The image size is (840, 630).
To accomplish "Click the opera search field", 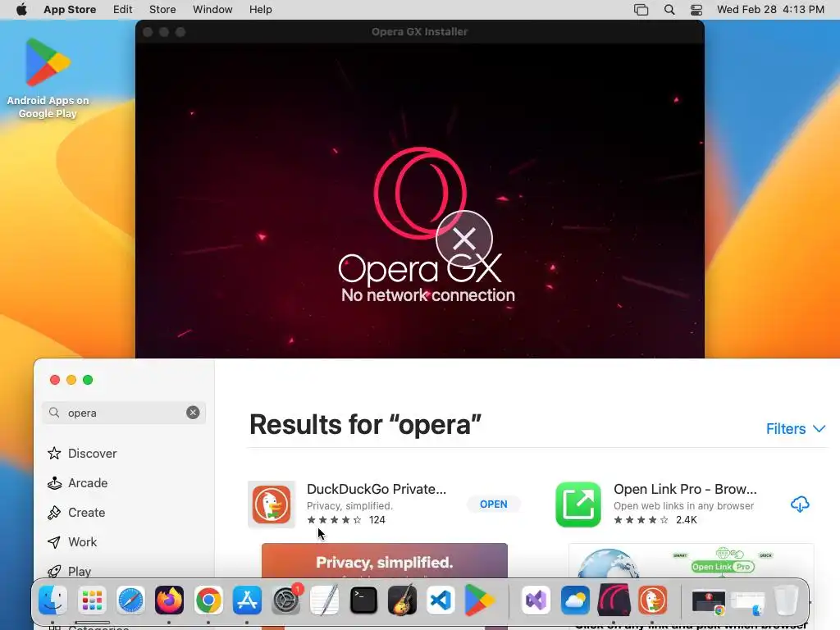I will (124, 413).
